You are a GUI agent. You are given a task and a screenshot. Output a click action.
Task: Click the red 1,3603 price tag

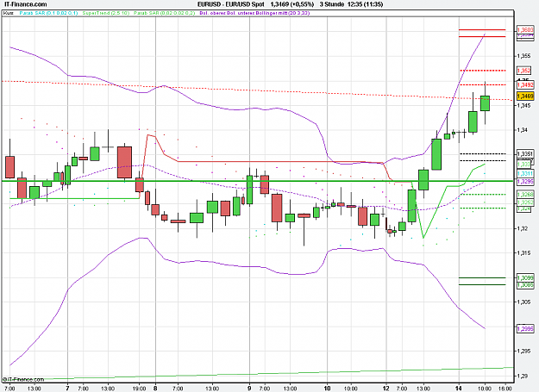coord(525,30)
